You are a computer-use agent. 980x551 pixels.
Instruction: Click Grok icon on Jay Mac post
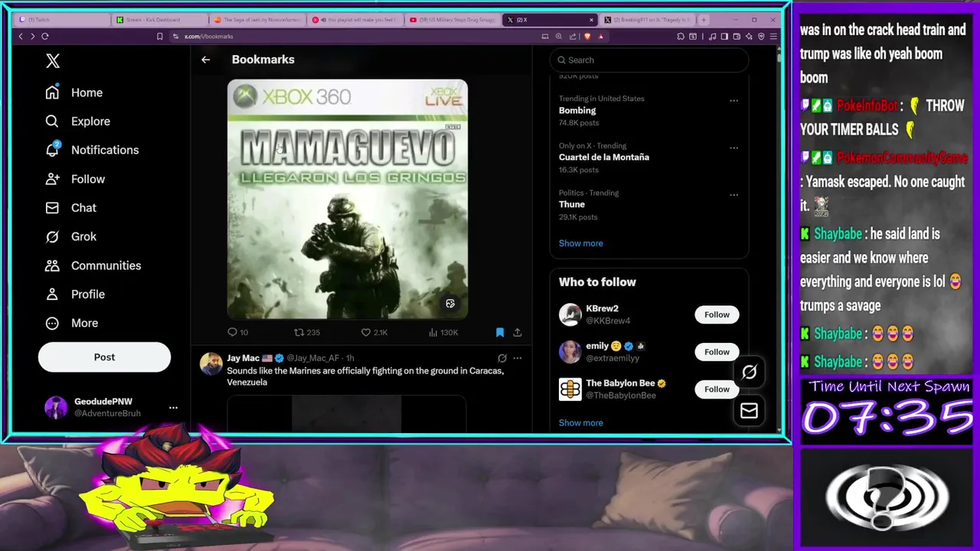point(502,358)
